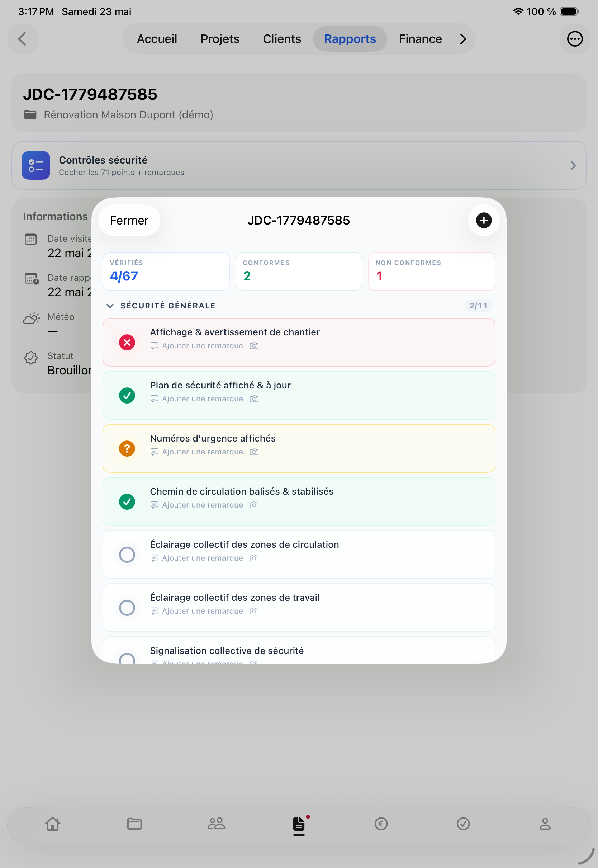598x868 pixels.
Task: Tap the document reports icon in the bottom bar
Action: click(299, 824)
